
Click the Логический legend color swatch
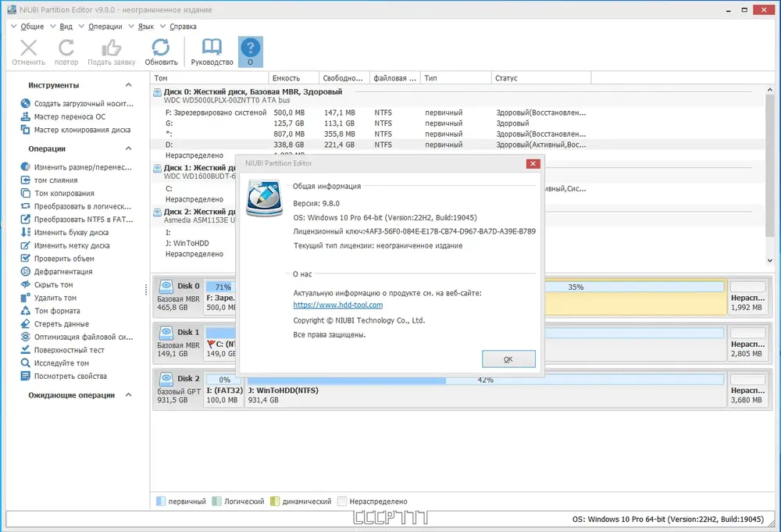tap(216, 501)
